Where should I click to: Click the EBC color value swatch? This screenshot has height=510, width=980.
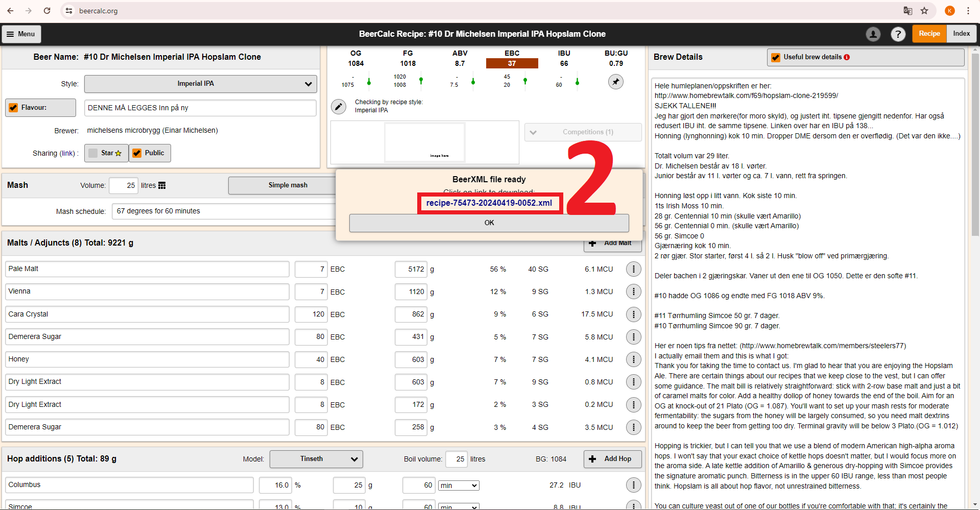point(512,63)
